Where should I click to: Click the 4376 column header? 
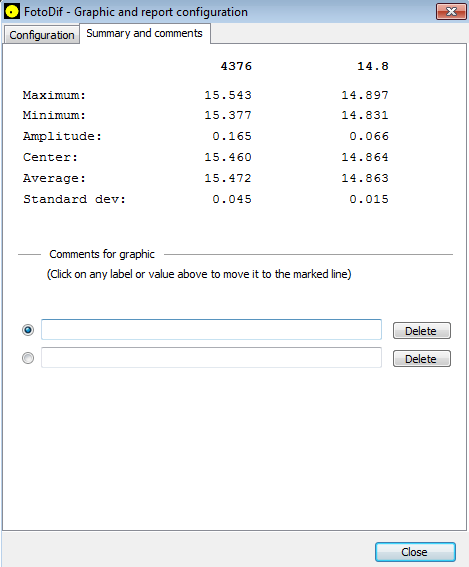(236, 66)
